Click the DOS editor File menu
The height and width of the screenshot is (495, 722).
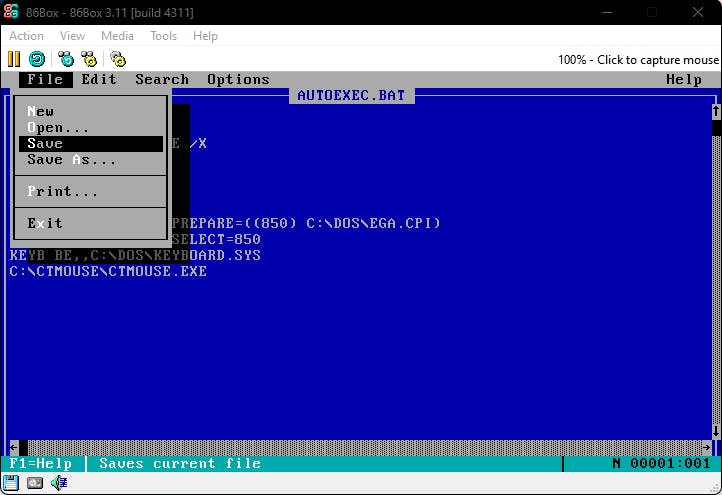[x=46, y=80]
